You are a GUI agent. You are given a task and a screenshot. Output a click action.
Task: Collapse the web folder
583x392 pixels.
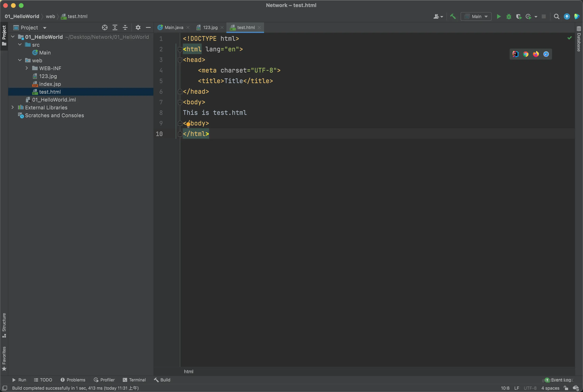[x=20, y=60]
